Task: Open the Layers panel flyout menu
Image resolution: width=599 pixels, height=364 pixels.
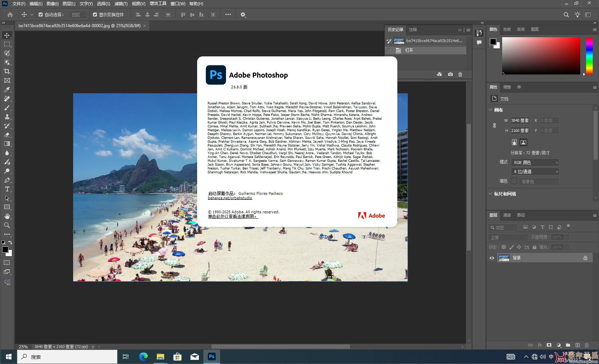Action: coord(594,215)
